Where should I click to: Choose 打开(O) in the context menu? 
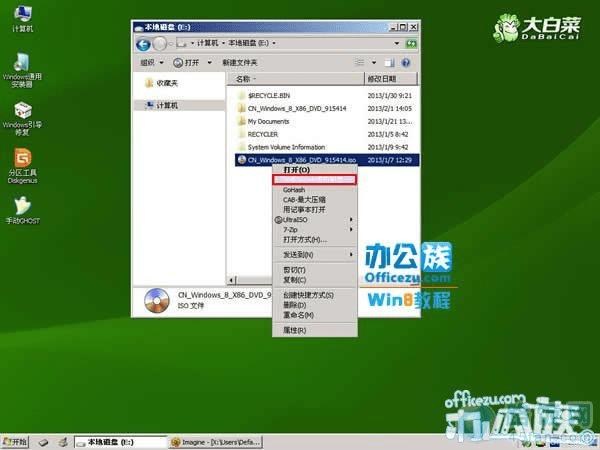coord(315,170)
